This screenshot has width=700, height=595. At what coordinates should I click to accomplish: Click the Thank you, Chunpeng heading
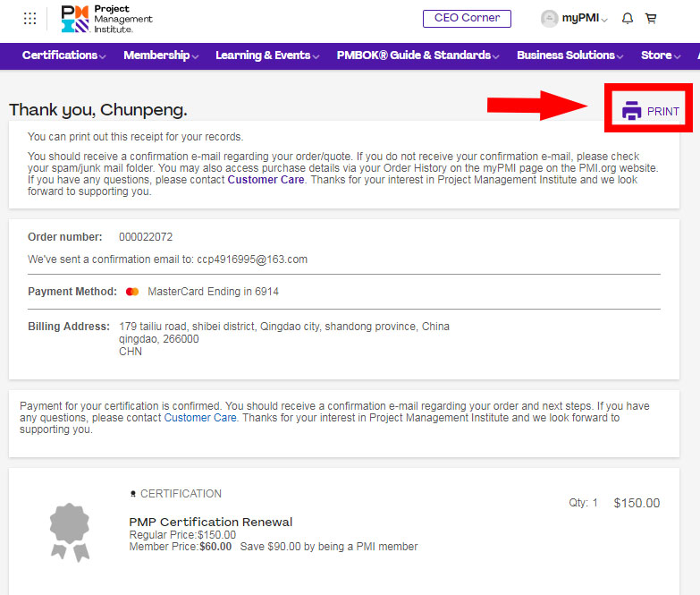click(x=98, y=110)
